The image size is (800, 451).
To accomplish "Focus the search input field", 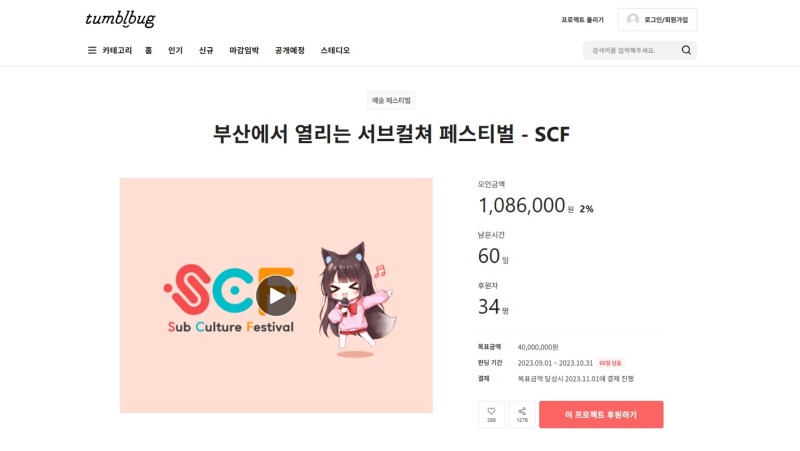I will point(633,50).
